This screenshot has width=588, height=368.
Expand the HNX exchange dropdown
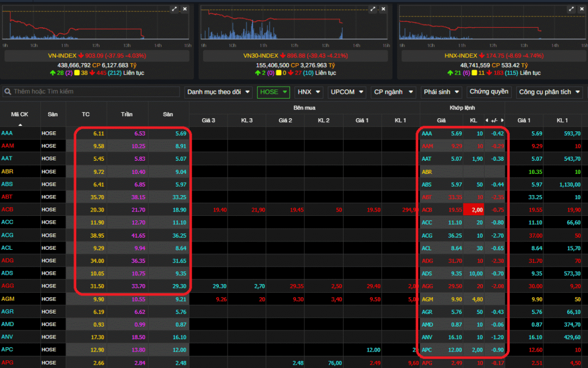(309, 92)
